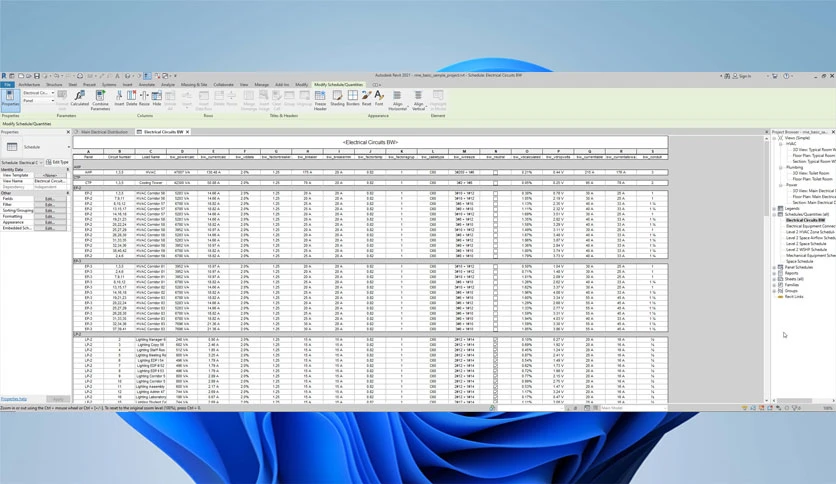Click the Resize column tool
836x484 pixels.
(x=144, y=99)
